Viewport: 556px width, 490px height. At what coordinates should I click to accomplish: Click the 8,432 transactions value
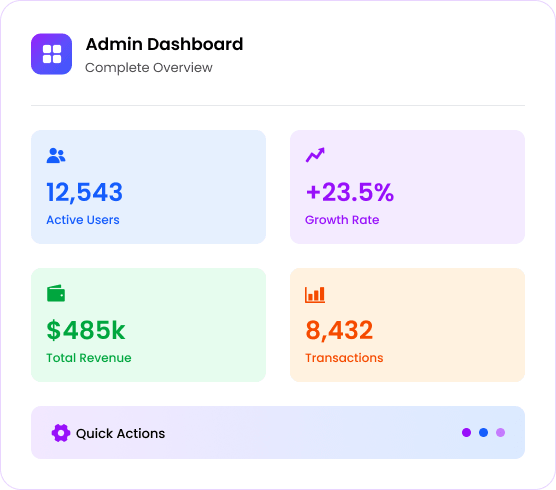click(339, 330)
